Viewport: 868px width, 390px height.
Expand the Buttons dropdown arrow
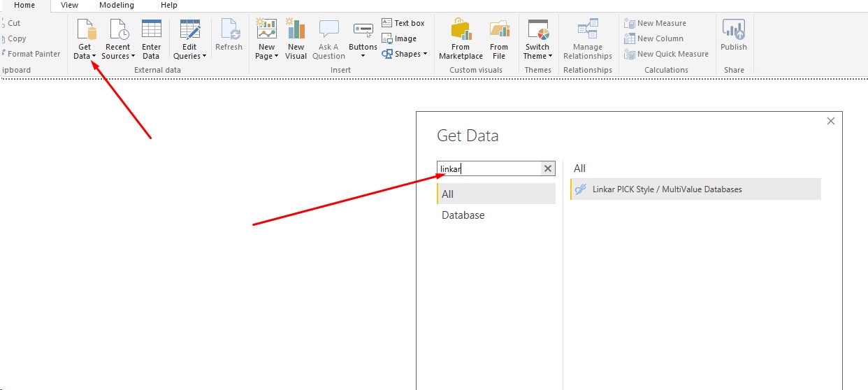363,56
